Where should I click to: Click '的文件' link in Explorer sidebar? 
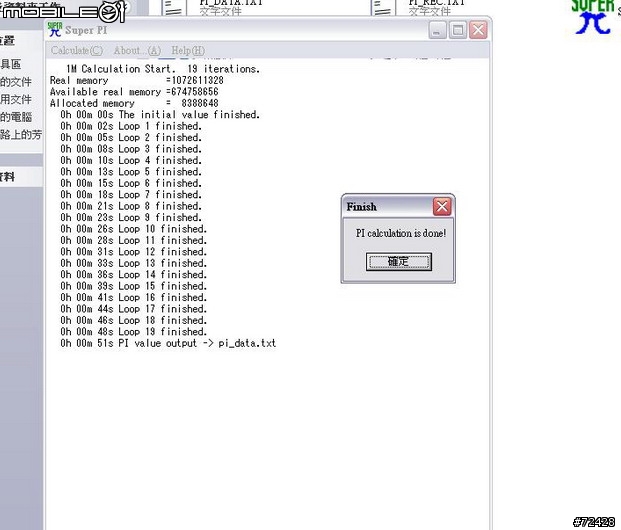(x=16, y=82)
